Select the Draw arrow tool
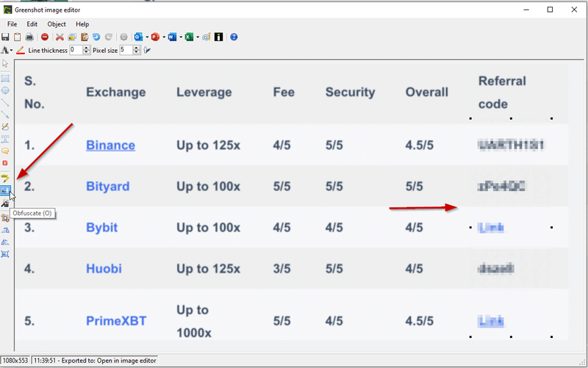 [5, 115]
